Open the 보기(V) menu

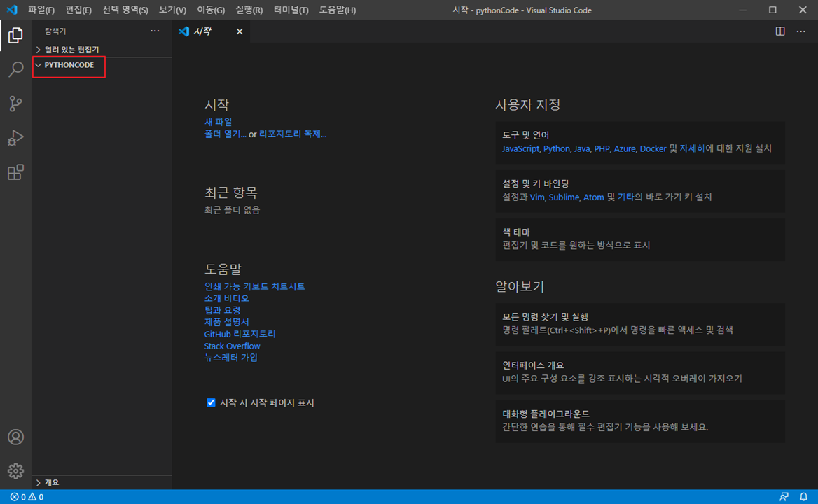coord(173,10)
